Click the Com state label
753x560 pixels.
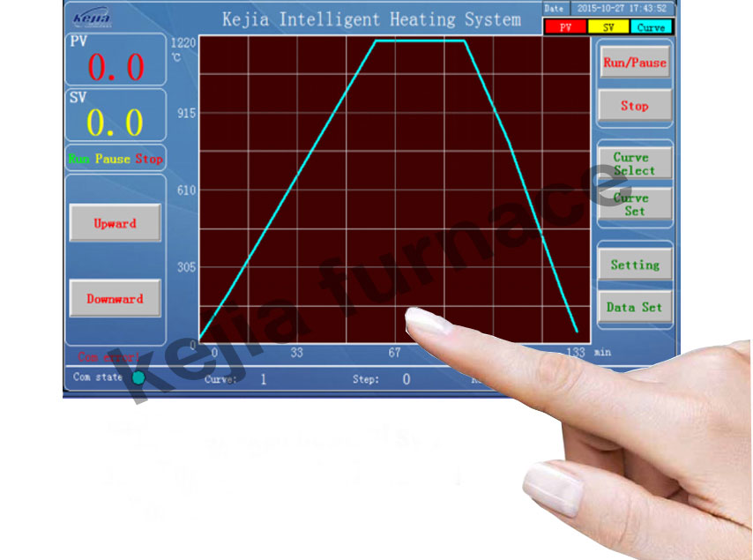(x=98, y=377)
